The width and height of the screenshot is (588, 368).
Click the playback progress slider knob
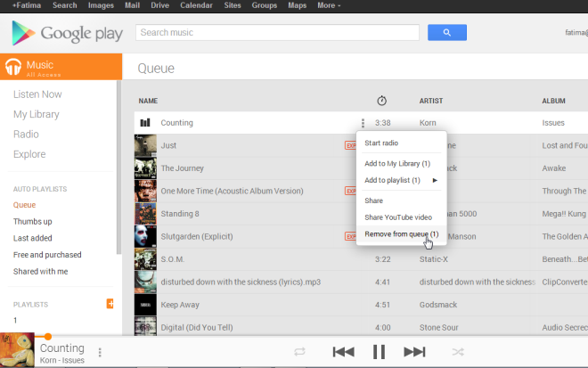click(x=47, y=337)
